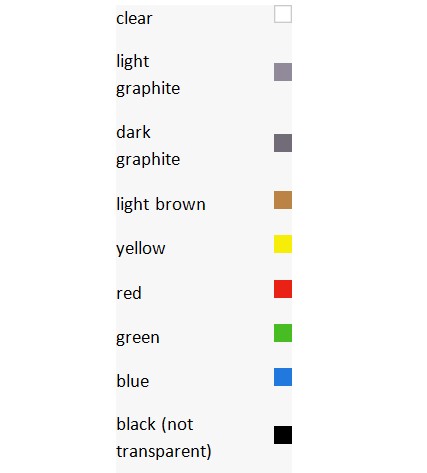Click the 'blue' text label

tap(133, 381)
